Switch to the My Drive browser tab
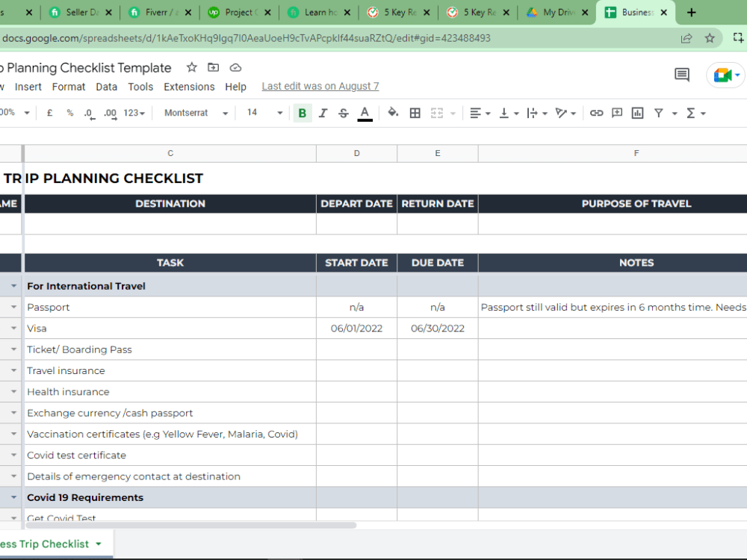Image resolution: width=747 pixels, height=560 pixels. [x=557, y=13]
